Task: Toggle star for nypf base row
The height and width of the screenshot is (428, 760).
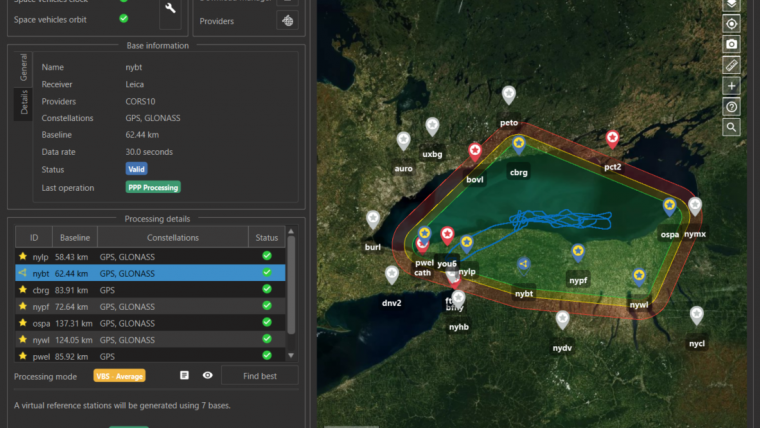Action: tap(23, 306)
